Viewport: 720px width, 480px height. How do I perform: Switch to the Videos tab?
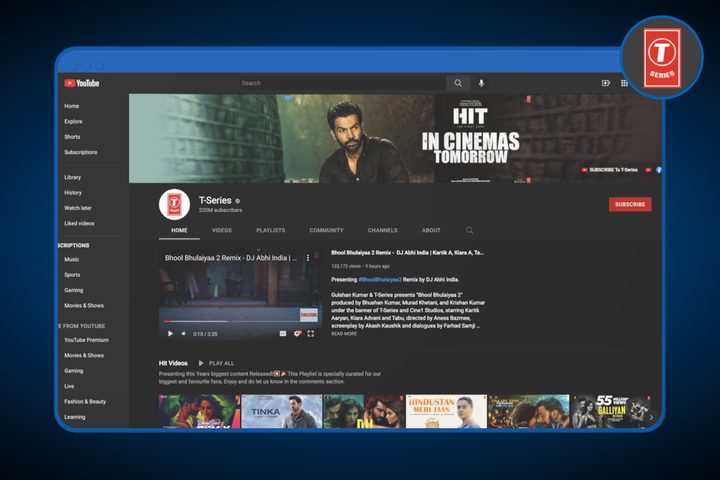pos(222,230)
